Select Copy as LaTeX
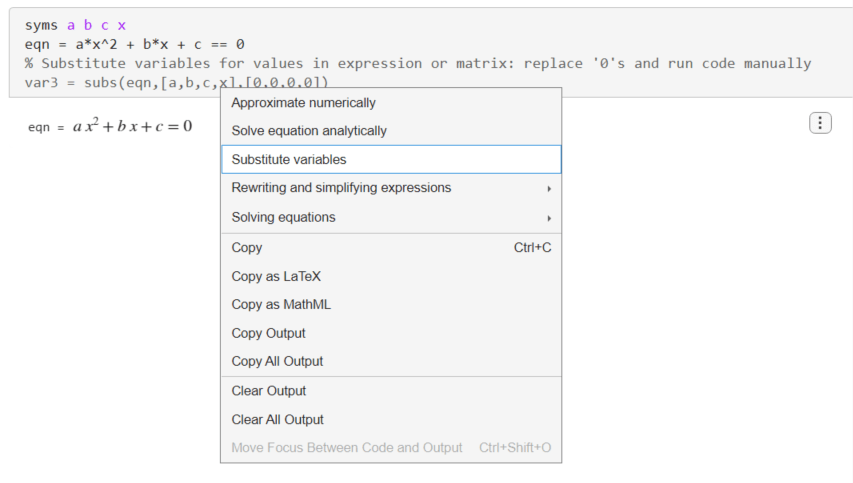Image resolution: width=853 pixels, height=483 pixels. pyautogui.click(x=276, y=276)
